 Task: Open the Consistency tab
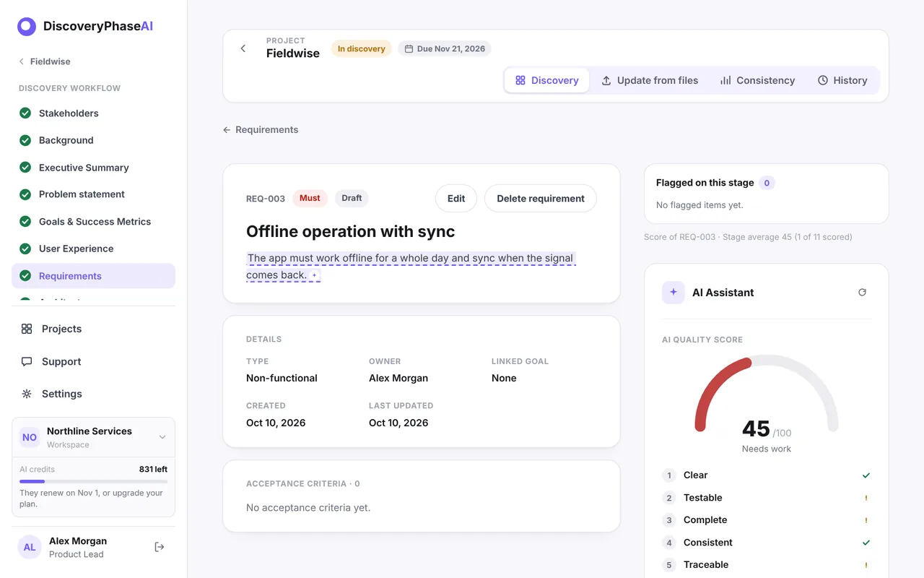(x=757, y=80)
